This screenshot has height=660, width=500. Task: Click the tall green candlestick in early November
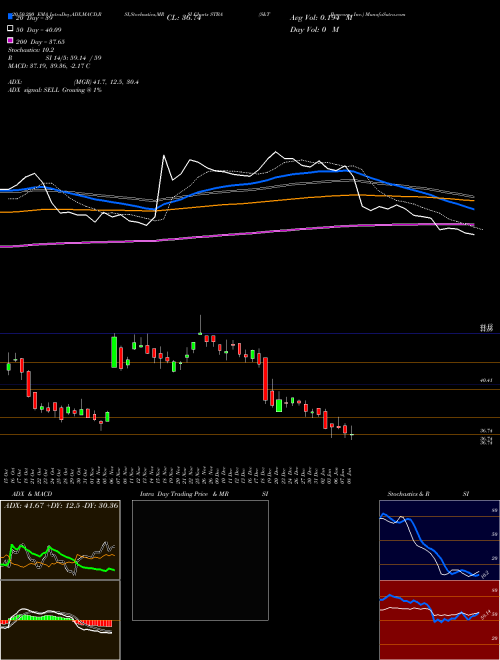tap(114, 352)
